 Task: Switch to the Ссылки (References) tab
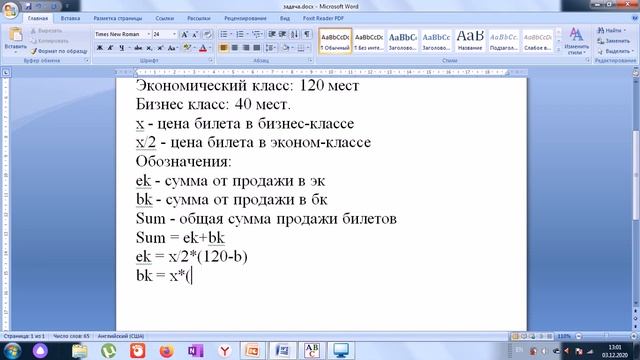click(164, 18)
